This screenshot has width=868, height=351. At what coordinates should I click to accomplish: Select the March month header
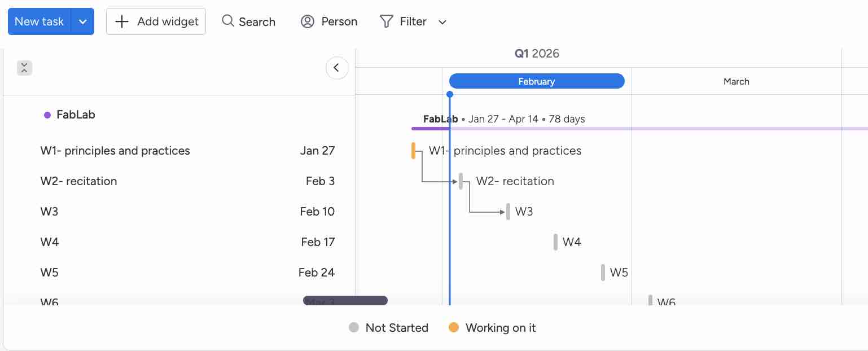[736, 81]
